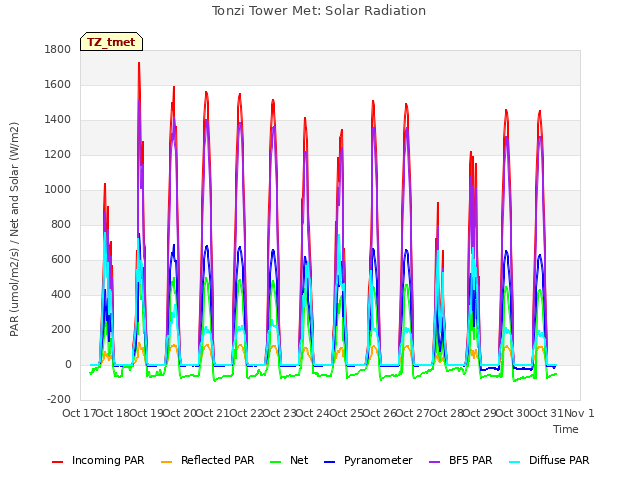
Task: Select the Reflected PAR legend entry
Action: pyautogui.click(x=208, y=460)
